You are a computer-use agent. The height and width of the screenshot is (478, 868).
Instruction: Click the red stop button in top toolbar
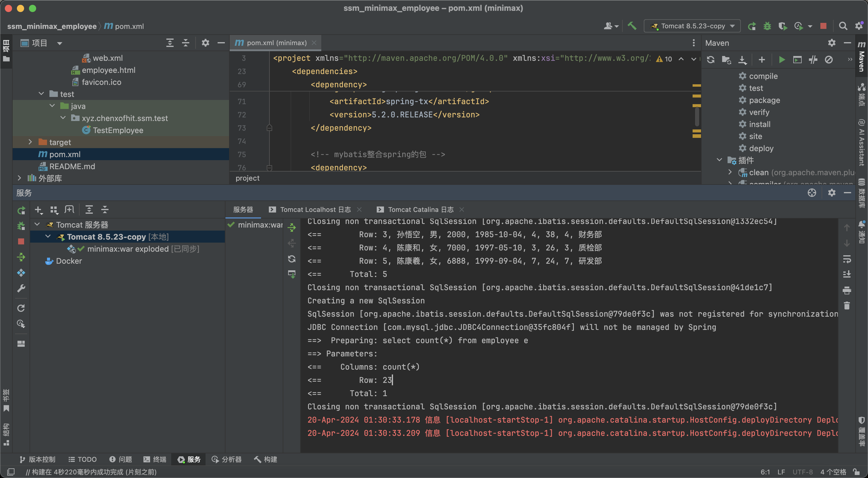point(823,26)
